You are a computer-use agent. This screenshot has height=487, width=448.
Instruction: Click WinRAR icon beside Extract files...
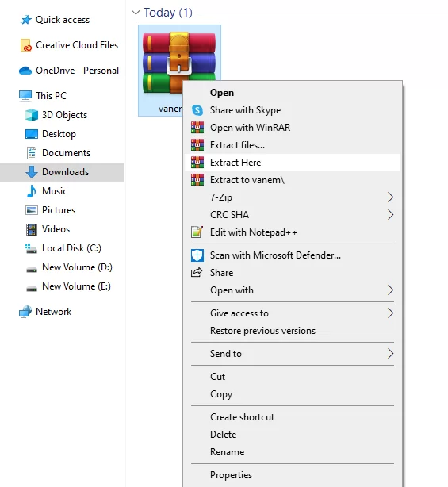point(197,145)
